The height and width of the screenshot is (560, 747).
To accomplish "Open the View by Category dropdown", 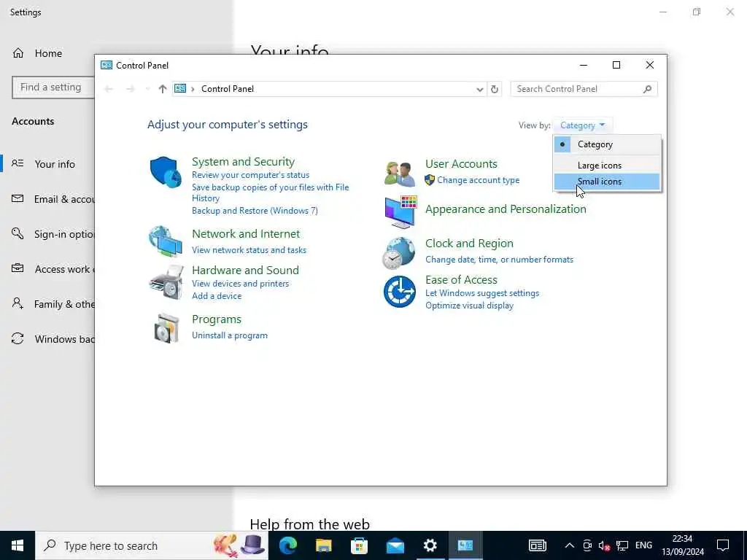I will (x=583, y=125).
